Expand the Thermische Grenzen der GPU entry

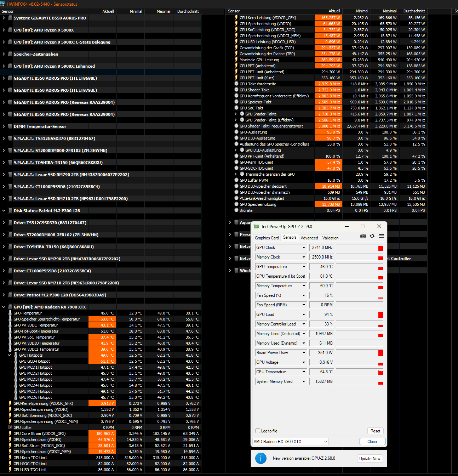pos(235,174)
